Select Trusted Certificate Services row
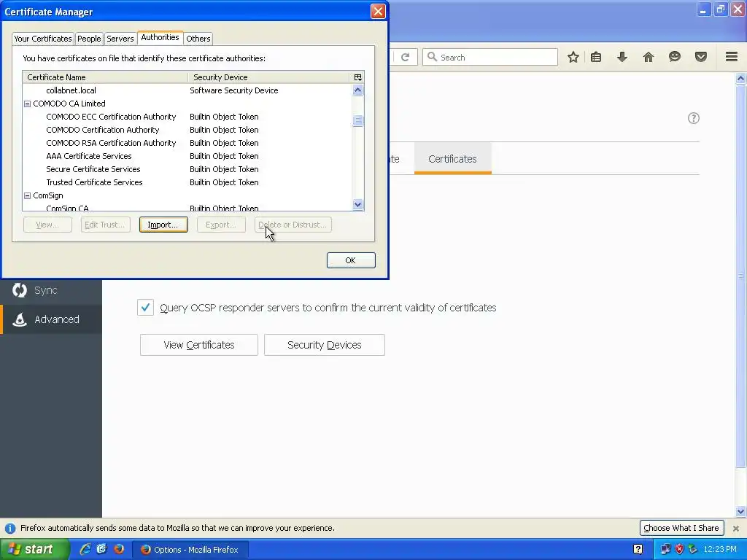 187,182
